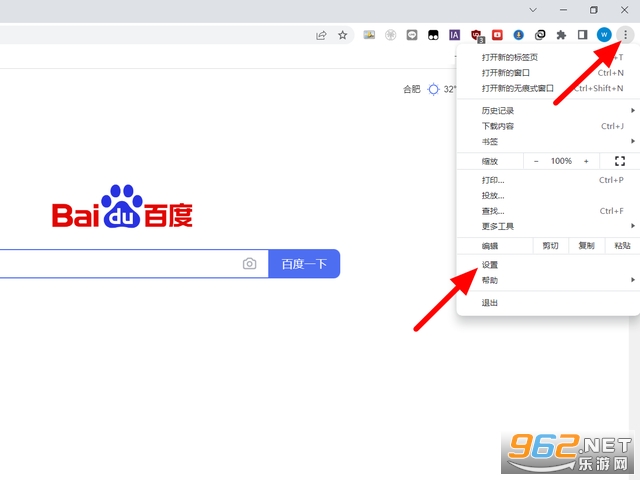Enter full screen via zoom row icon
Image resolution: width=640 pixels, height=480 pixels.
619,161
